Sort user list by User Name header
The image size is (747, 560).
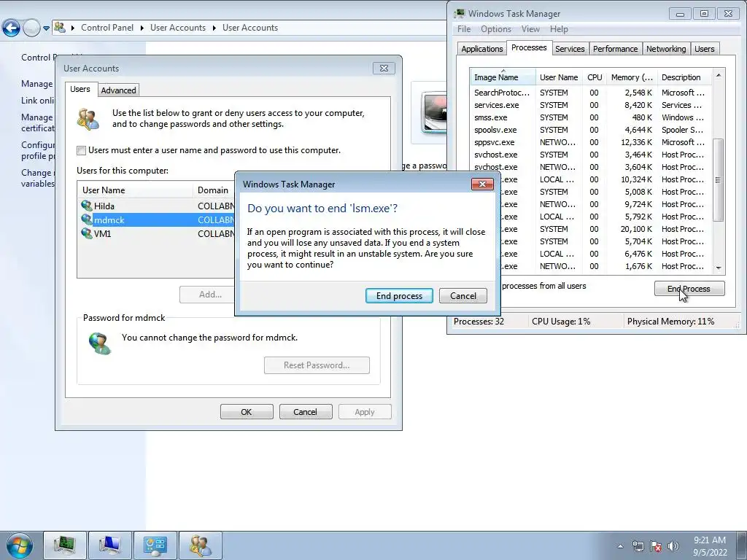click(x=136, y=190)
